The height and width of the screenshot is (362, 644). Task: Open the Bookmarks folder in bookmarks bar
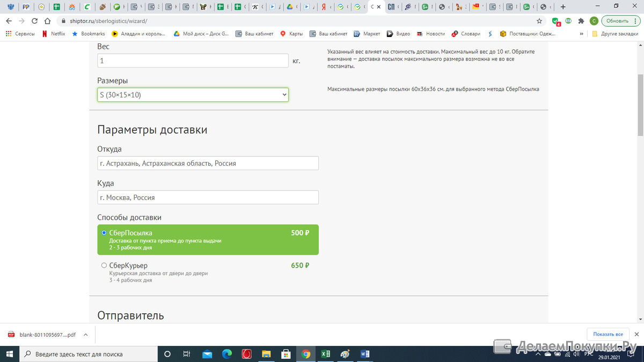click(x=89, y=33)
